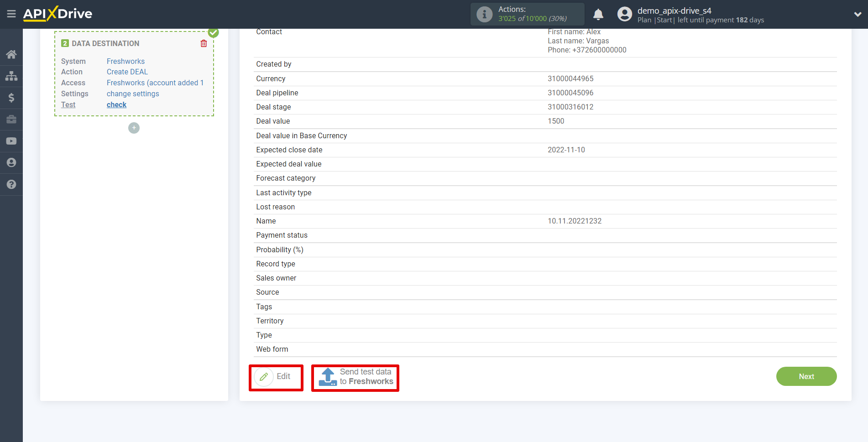
Task: Open briefcase icon in sidebar
Action: point(11,119)
